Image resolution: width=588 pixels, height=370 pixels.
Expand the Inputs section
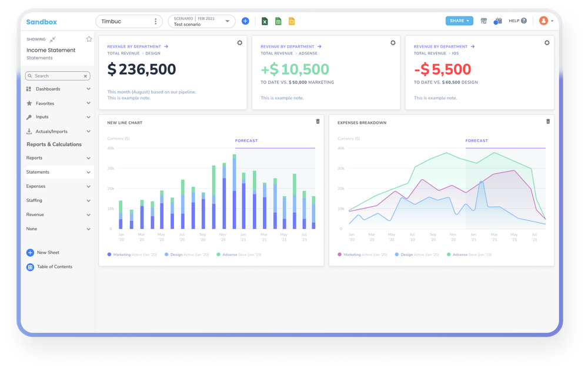pos(89,117)
